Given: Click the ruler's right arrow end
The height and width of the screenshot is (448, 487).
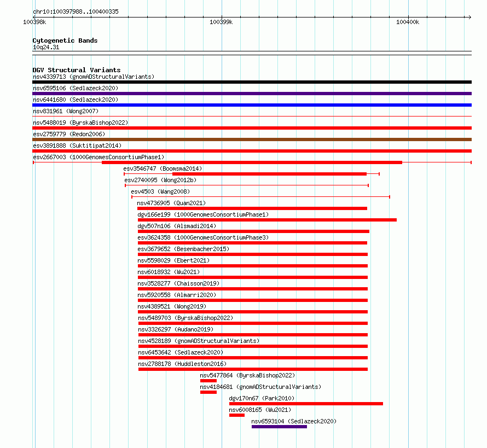Looking at the screenshot, I should tap(469, 18).
